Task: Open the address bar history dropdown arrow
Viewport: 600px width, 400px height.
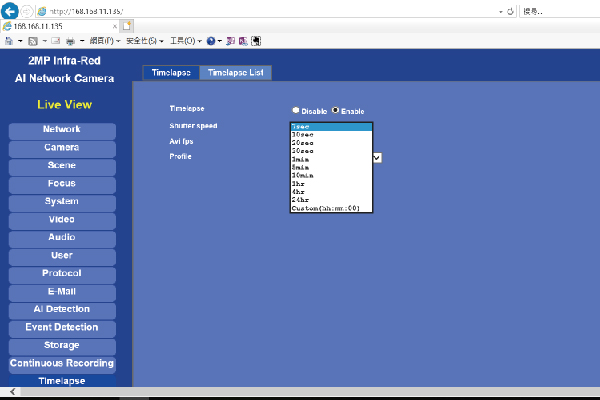Action: tap(501, 12)
